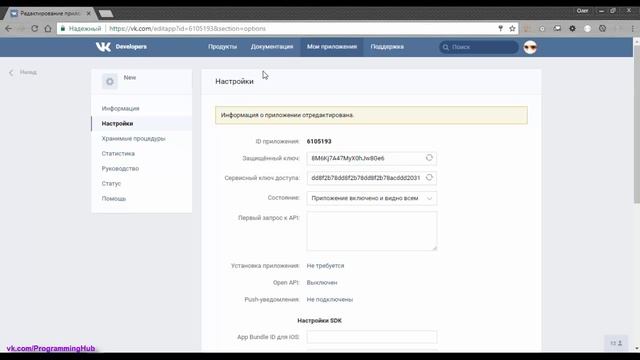This screenshot has height=360, width=640.
Task: Click the Open API Выключен value
Action: click(322, 282)
